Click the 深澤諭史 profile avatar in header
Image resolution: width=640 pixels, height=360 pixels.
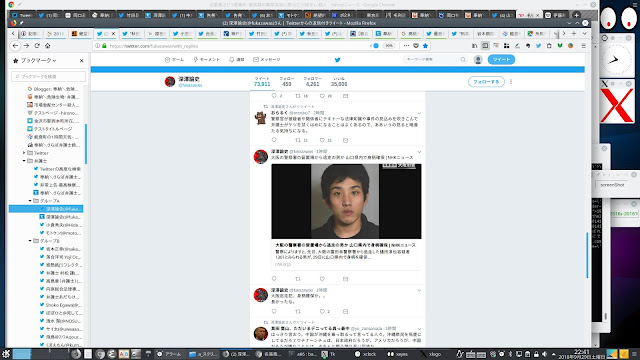(170, 82)
